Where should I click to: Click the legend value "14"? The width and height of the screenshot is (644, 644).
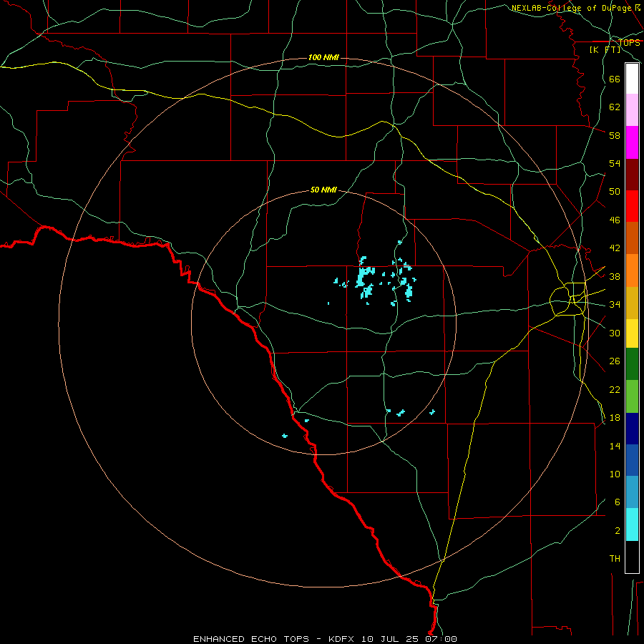[x=615, y=446]
